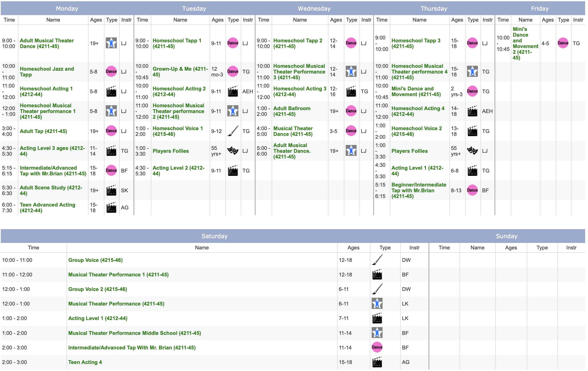Click the star icon for Monday Adult Musical Theater Dance
This screenshot has height=371, width=588.
tap(111, 43)
